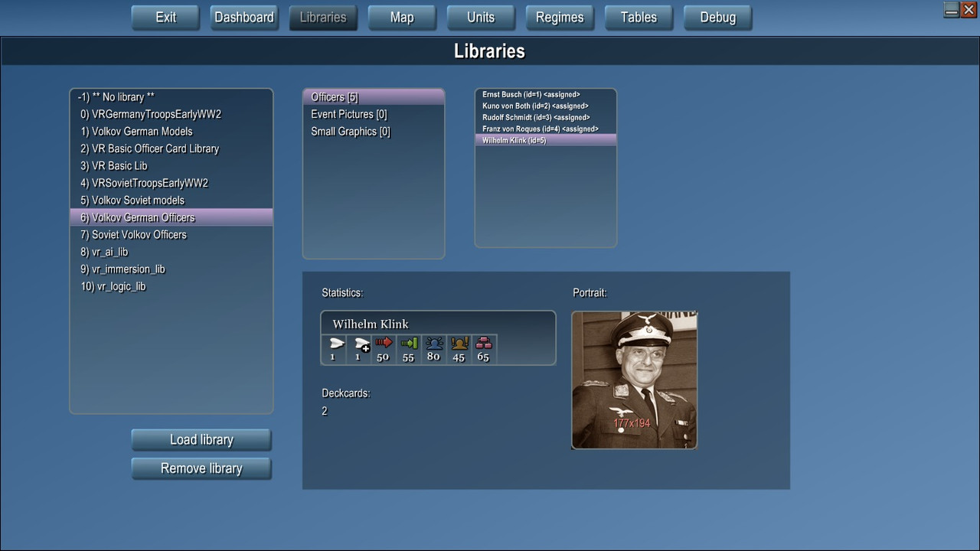The image size is (980, 551).
Task: Select VRSovietTroopsEarlyWW2 library
Action: [x=171, y=183]
